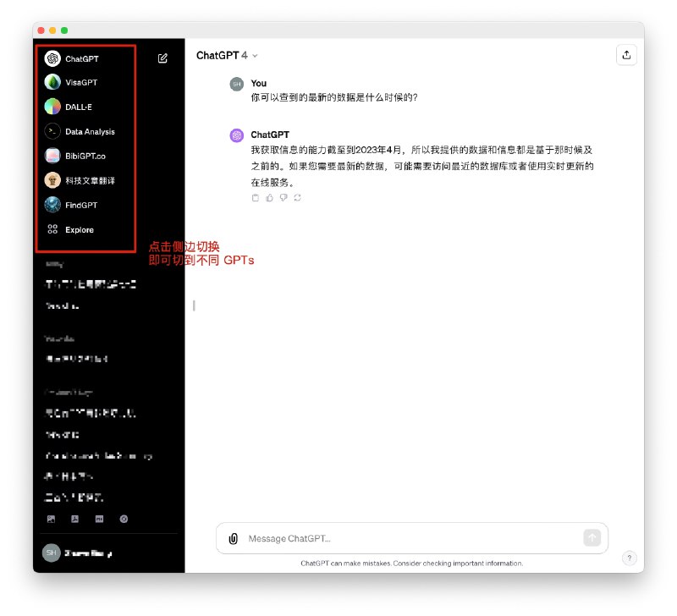Expand the ChatGPT 4 model dropdown

coord(227,56)
